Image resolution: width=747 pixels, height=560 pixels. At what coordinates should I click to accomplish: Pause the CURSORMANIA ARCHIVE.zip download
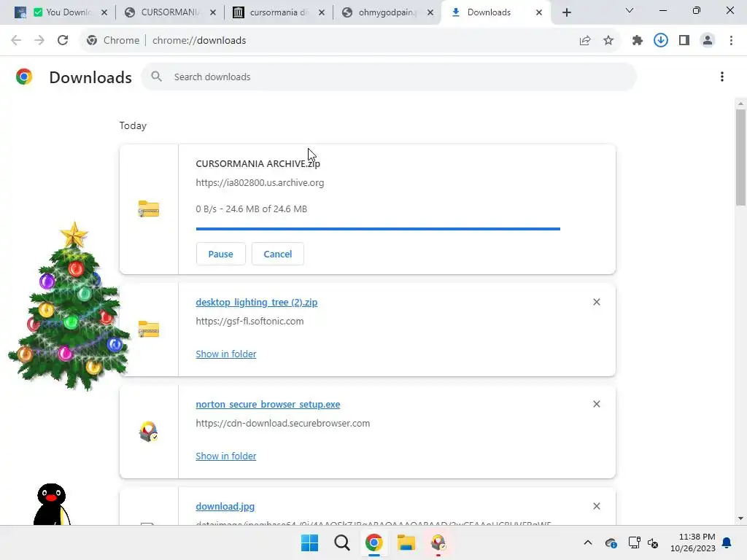[220, 254]
